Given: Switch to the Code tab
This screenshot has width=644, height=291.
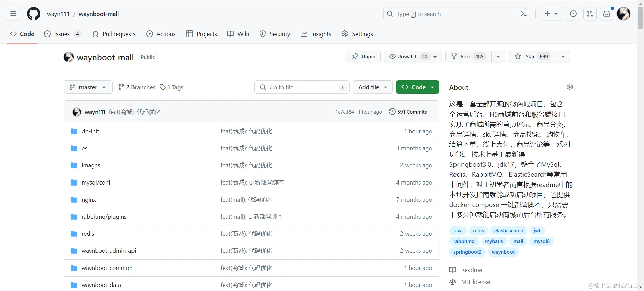Looking at the screenshot, I should point(22,34).
